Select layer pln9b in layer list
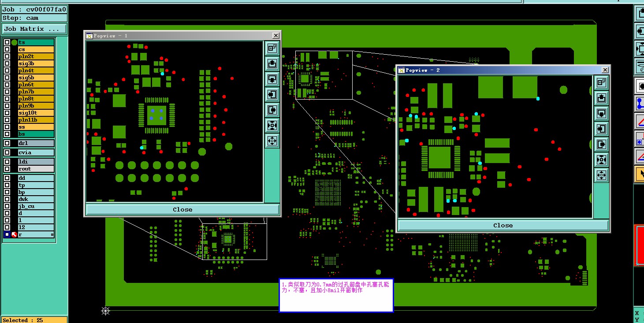Viewport: 644px width, 323px height. (36, 106)
